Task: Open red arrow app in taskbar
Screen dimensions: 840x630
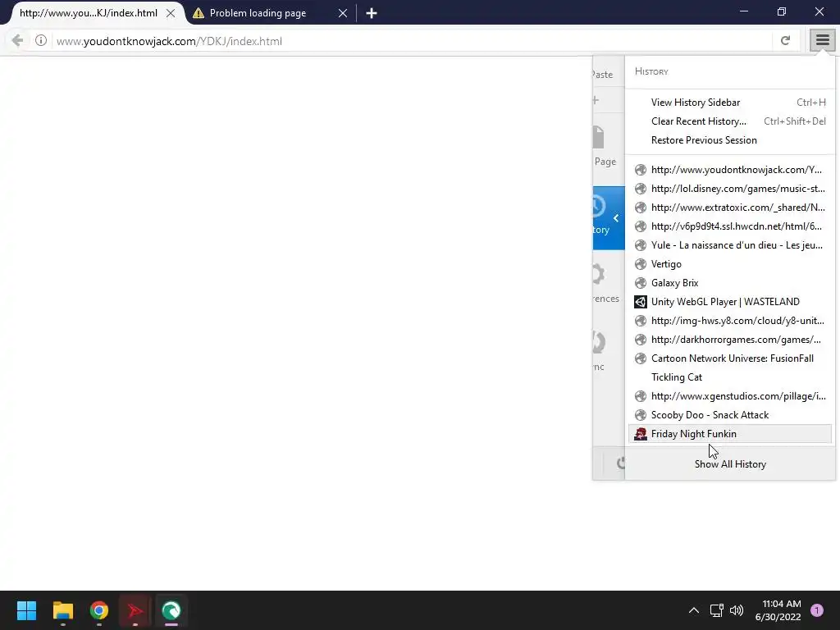Action: click(x=135, y=610)
